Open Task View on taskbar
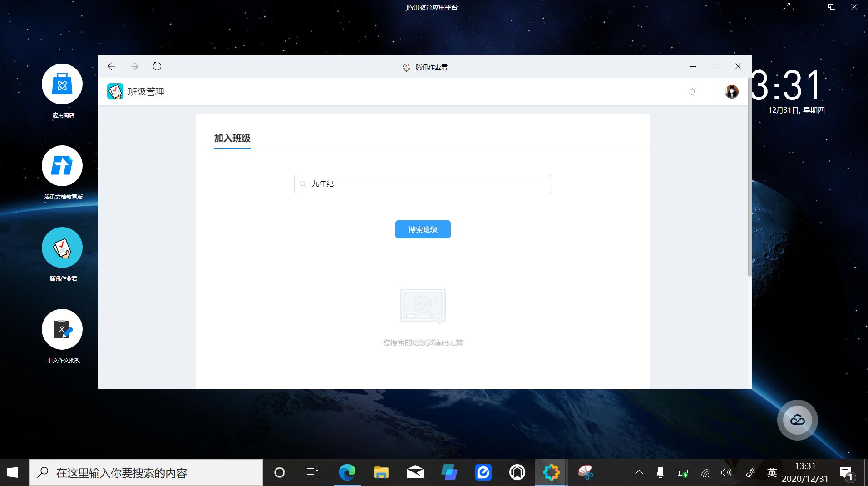Image resolution: width=868 pixels, height=486 pixels. [x=312, y=472]
